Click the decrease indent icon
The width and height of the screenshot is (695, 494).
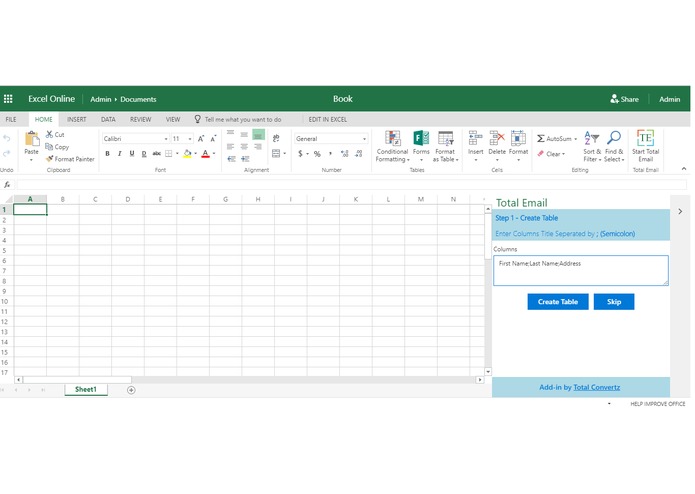tap(231, 159)
